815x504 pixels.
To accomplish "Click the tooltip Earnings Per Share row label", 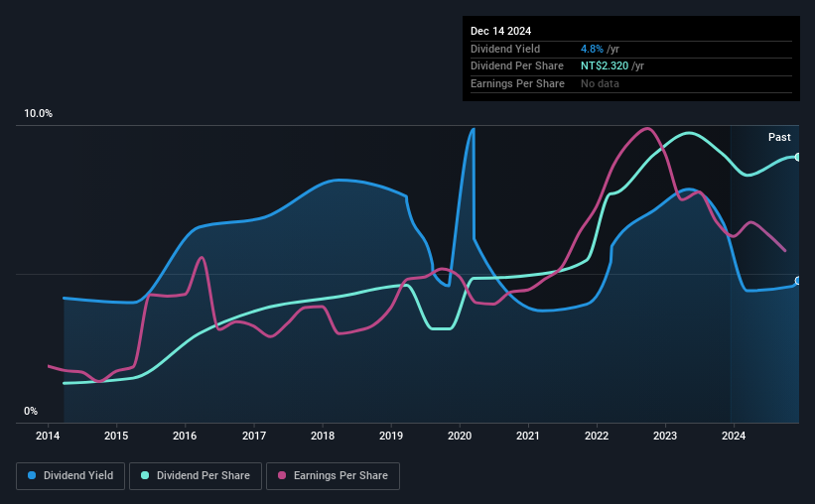I will pyautogui.click(x=517, y=83).
